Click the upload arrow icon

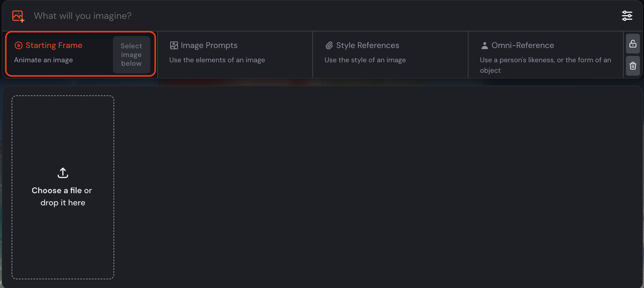click(63, 173)
